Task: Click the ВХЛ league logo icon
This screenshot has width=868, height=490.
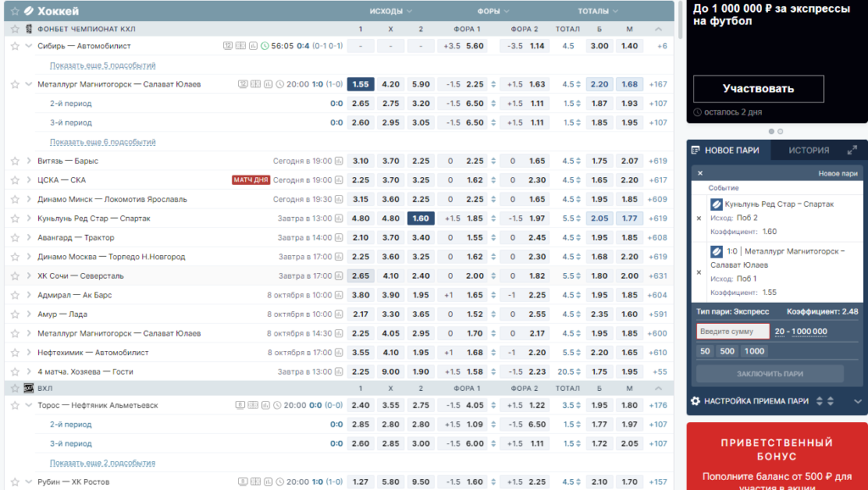Action: coord(29,388)
